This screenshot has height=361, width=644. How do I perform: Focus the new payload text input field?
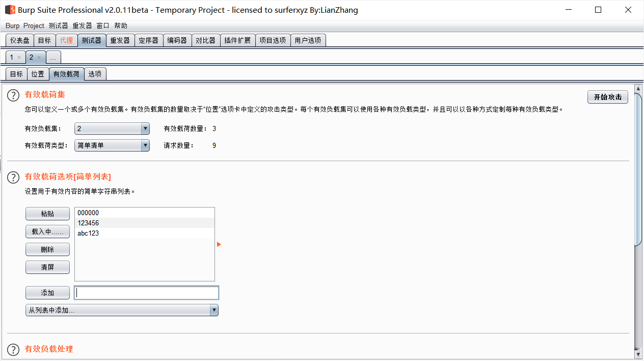coord(147,293)
